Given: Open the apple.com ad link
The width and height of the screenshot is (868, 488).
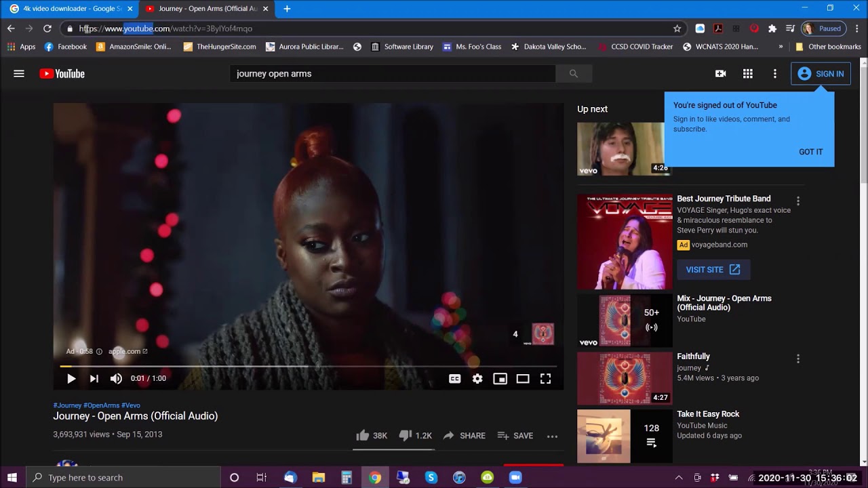Looking at the screenshot, I should tap(128, 351).
